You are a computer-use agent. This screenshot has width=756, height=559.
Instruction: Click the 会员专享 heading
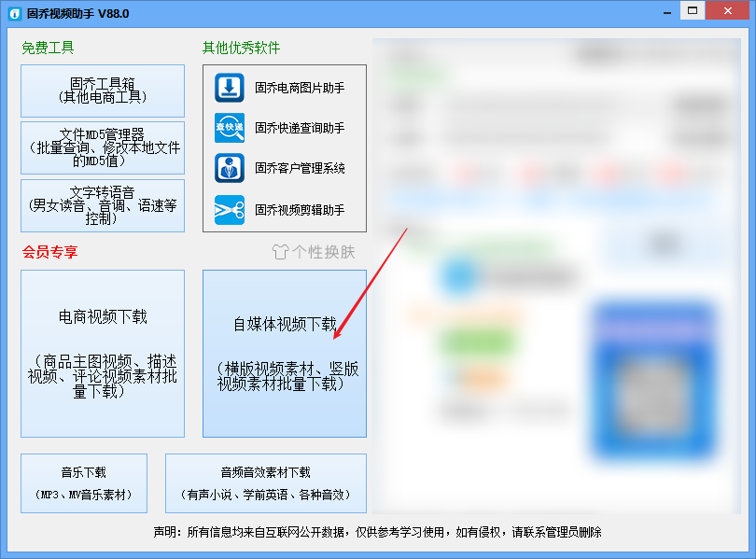point(49,252)
